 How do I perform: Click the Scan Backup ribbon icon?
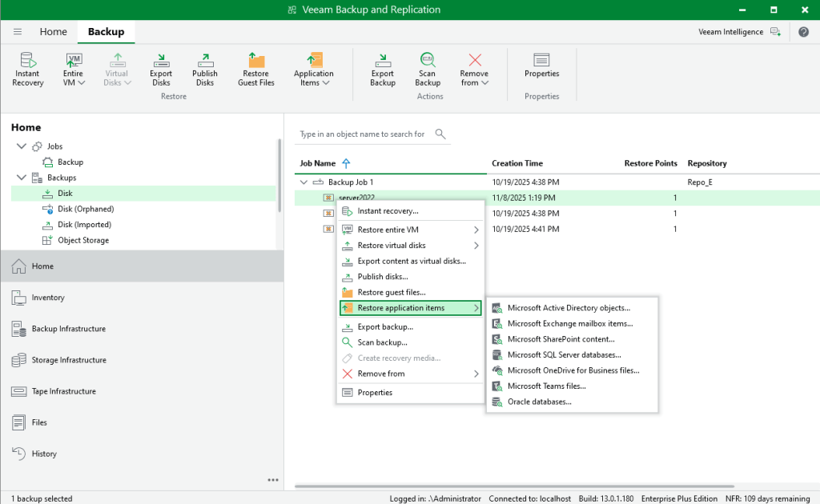pos(428,70)
